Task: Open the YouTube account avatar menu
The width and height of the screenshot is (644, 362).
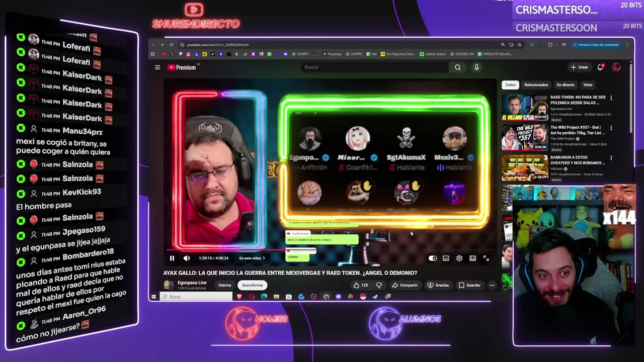Action: pos(616,67)
